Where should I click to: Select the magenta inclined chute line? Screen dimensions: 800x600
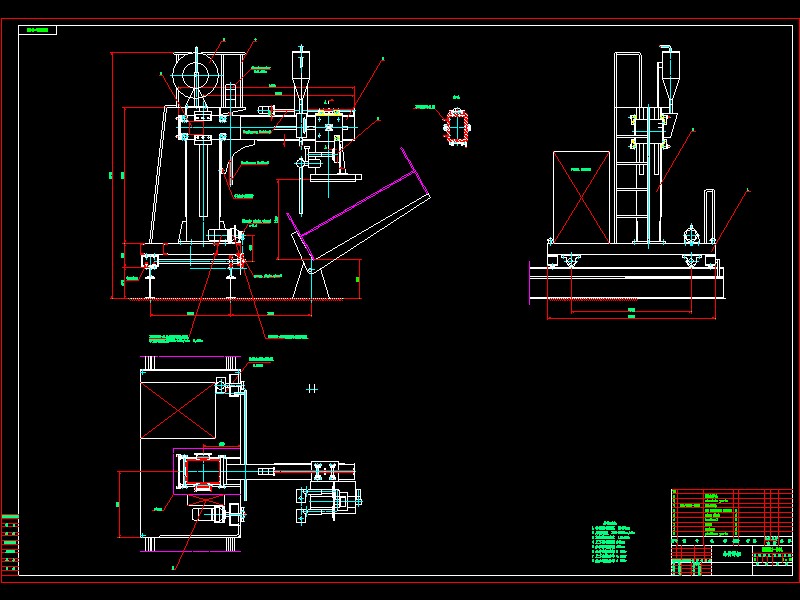point(357,202)
